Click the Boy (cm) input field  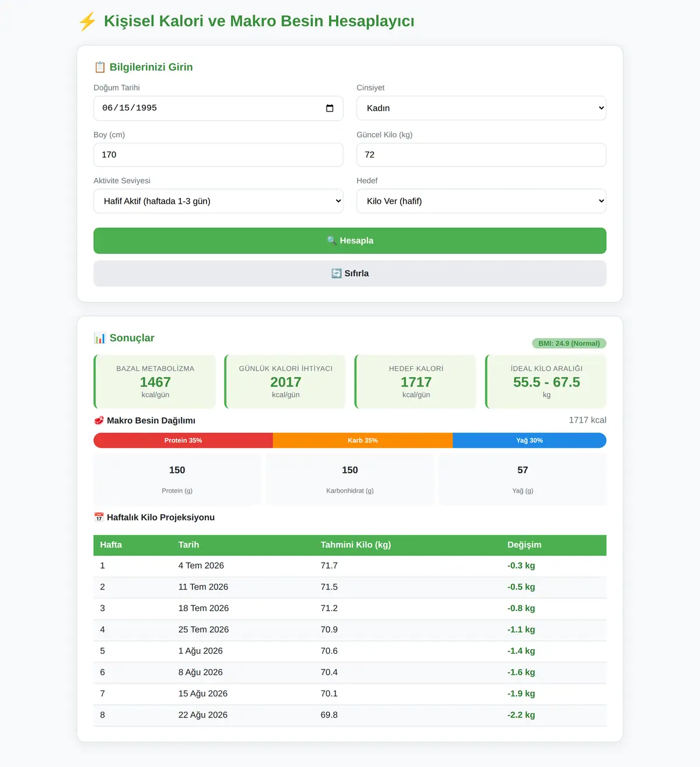click(x=218, y=155)
